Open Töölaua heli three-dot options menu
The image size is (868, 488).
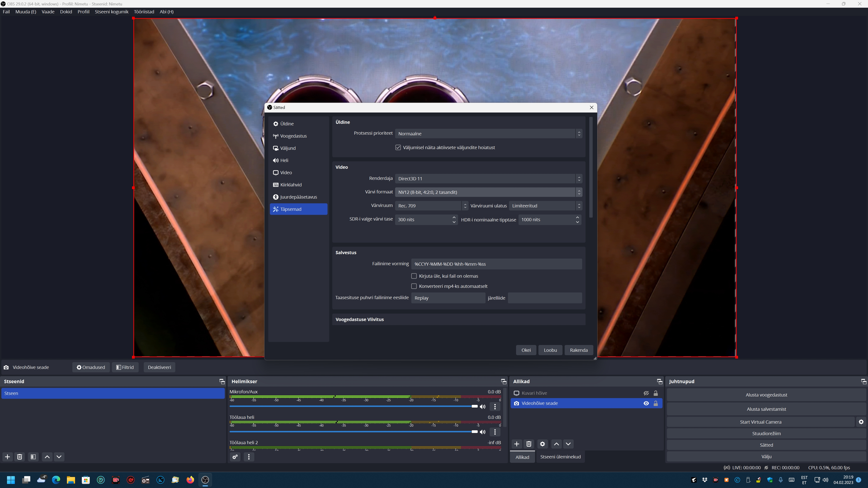(x=495, y=432)
